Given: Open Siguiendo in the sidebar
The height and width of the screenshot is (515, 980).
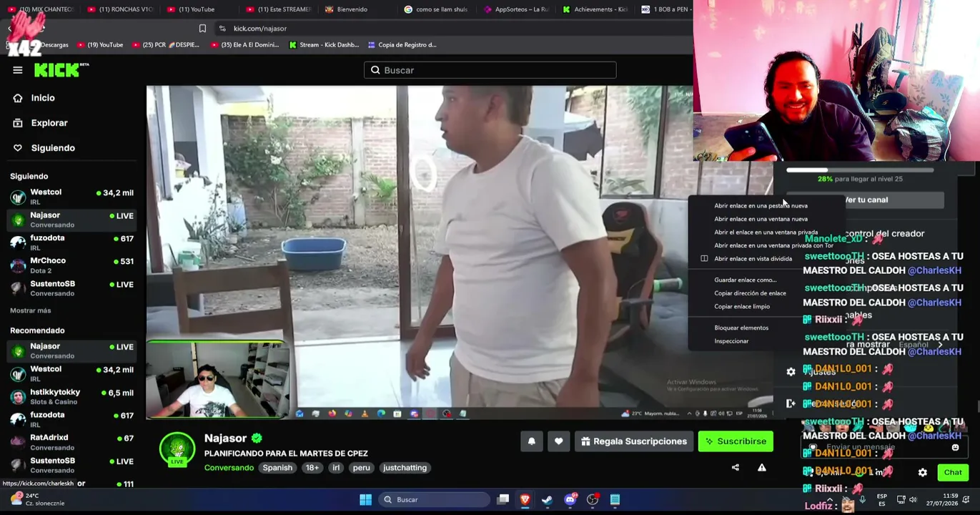Looking at the screenshot, I should pyautogui.click(x=53, y=148).
